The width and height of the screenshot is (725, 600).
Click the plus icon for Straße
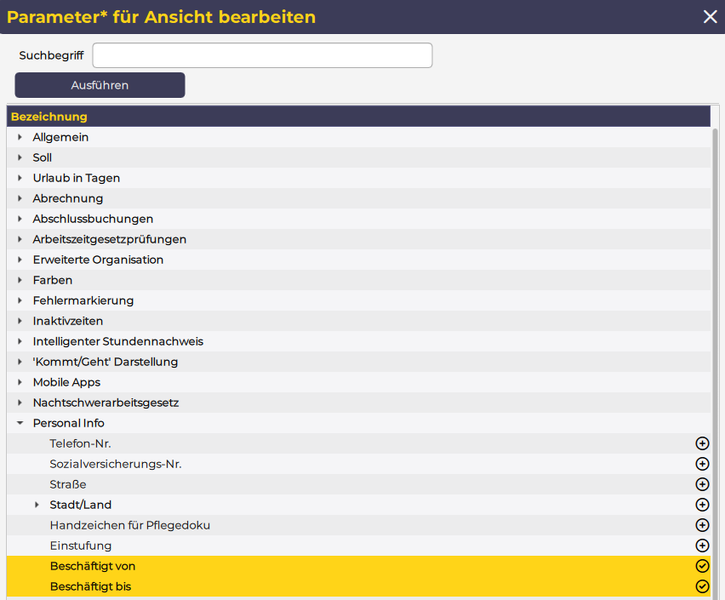[x=702, y=484]
